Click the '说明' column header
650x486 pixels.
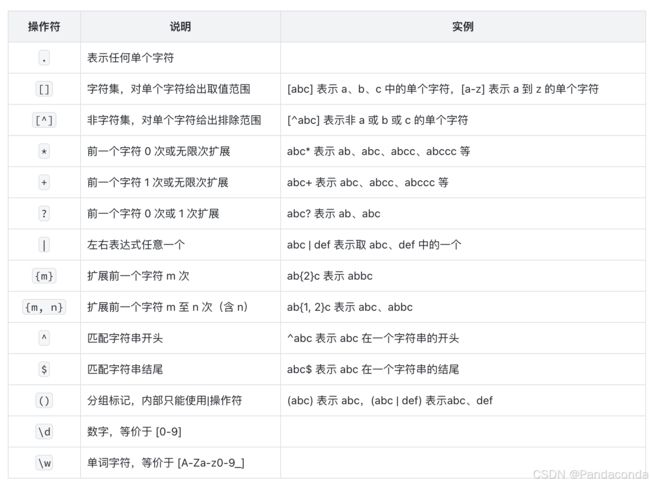[180, 27]
